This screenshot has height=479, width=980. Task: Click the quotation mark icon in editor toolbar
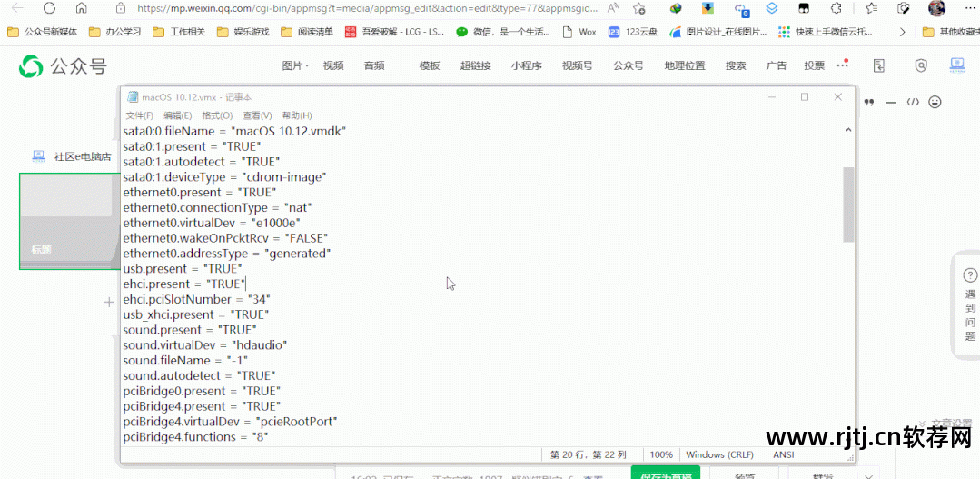(869, 102)
